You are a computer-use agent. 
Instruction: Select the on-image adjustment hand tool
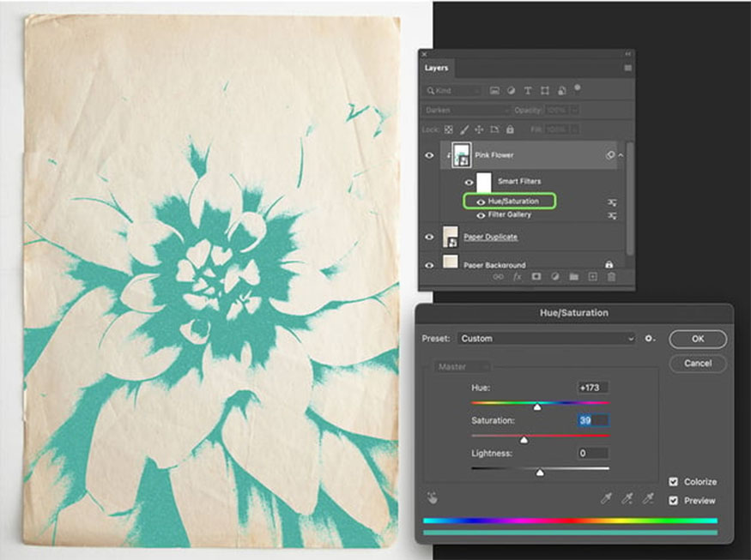[x=432, y=498]
